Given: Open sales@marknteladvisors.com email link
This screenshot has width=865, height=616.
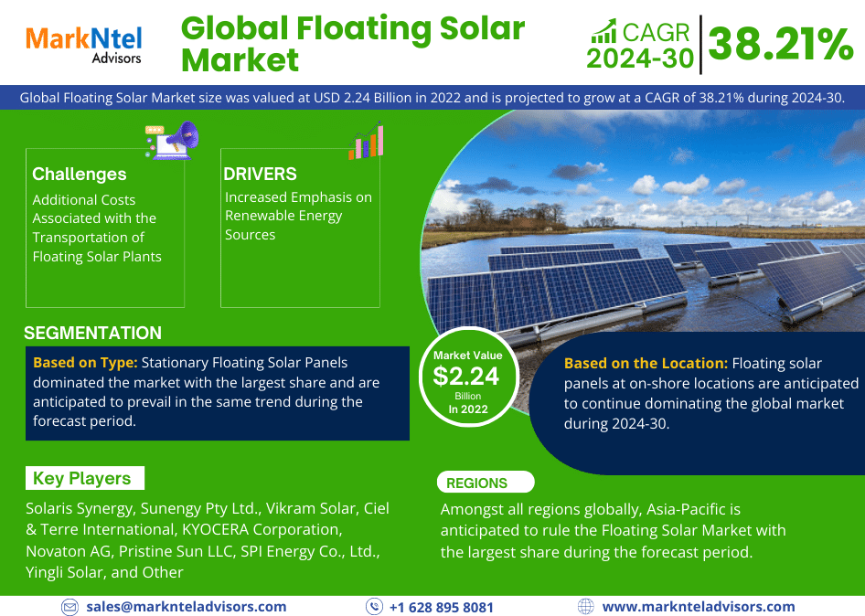Looking at the screenshot, I should (186, 607).
